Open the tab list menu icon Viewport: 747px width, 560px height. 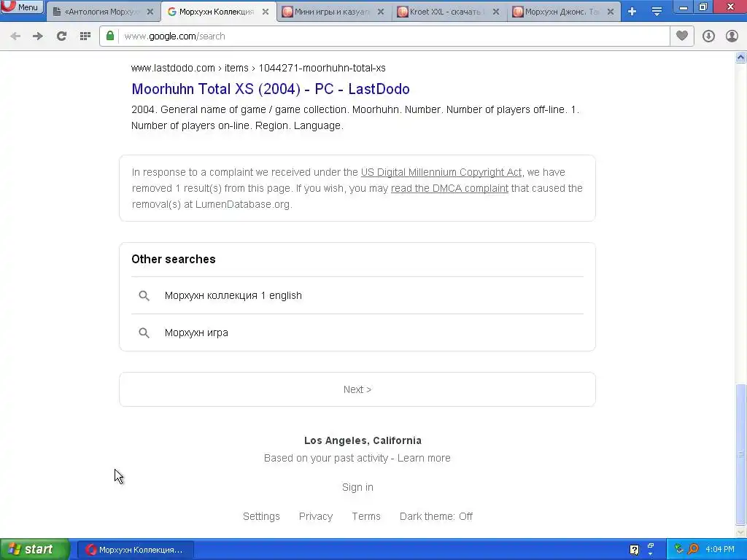[657, 12]
